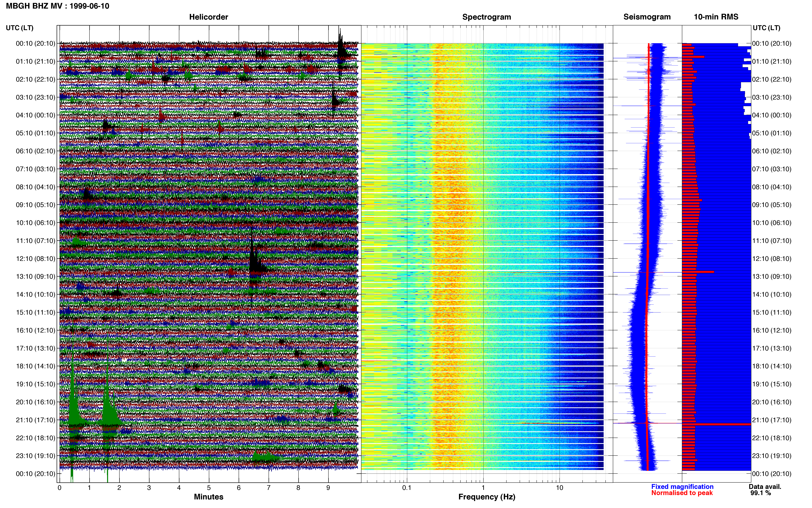
Task: Click Helicorder-side time label '14:10 (10:10)'
Action: 35,295
